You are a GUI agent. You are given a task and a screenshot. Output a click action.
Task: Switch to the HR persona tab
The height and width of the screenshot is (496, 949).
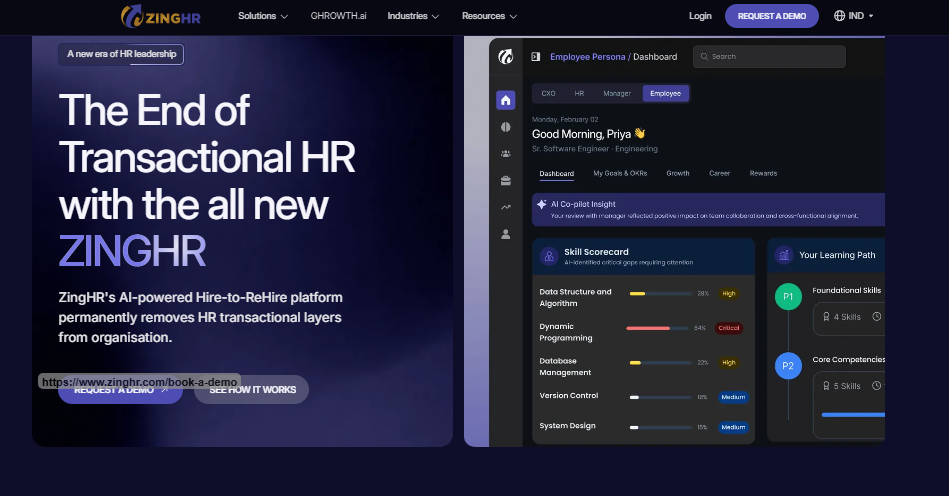coord(579,94)
